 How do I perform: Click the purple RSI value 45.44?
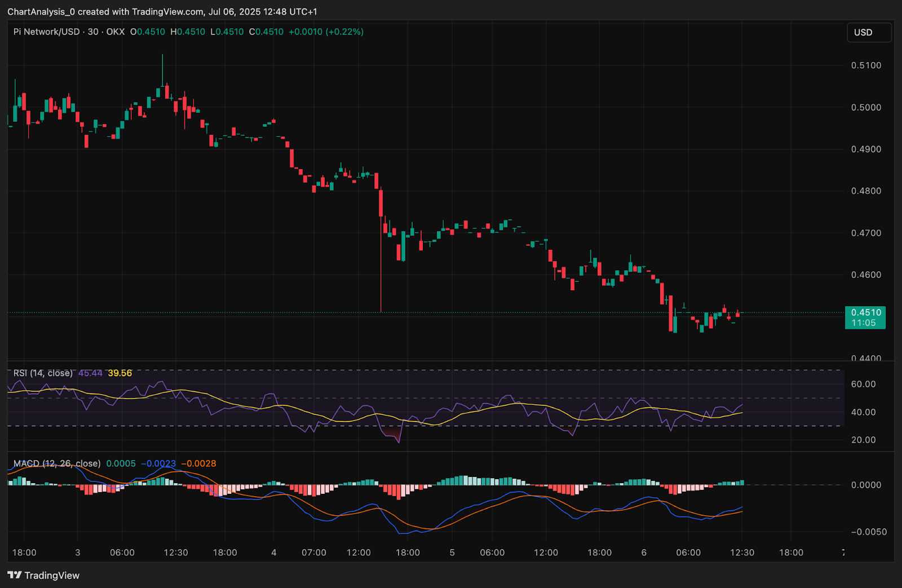pos(90,373)
